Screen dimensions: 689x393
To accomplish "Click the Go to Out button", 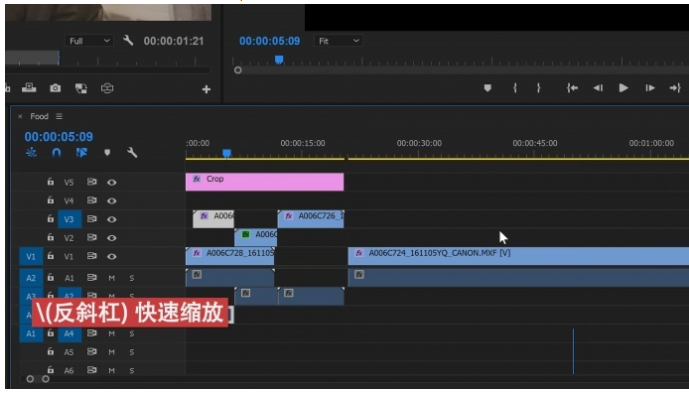I will tap(675, 88).
